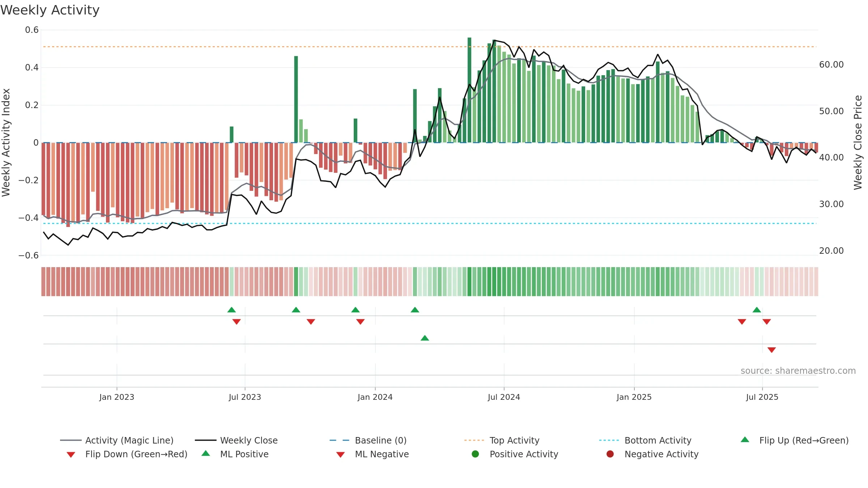
Task: Toggle Flip Down (Green→Red) legend entry
Action: (x=127, y=454)
